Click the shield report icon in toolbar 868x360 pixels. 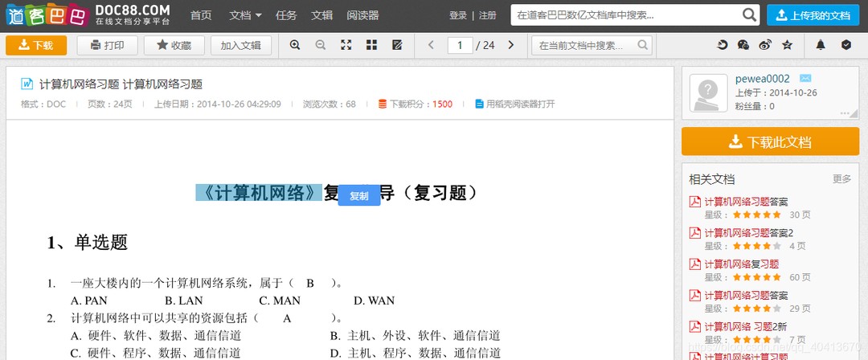tap(845, 45)
